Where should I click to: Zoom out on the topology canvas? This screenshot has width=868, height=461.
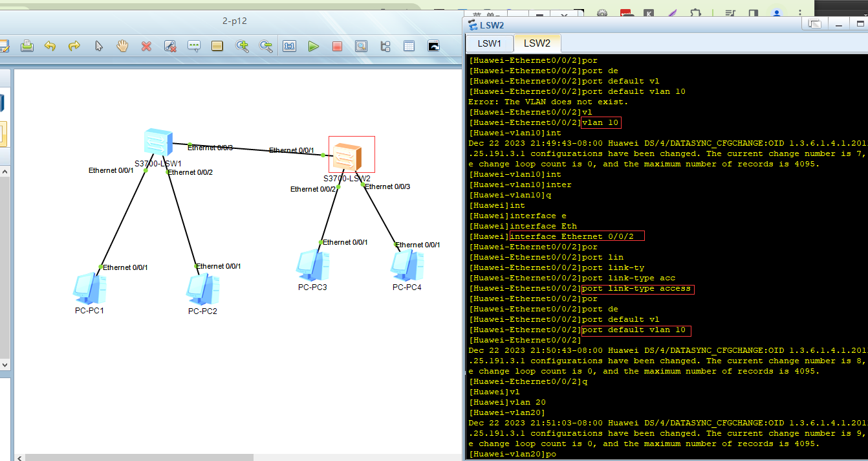pos(265,46)
